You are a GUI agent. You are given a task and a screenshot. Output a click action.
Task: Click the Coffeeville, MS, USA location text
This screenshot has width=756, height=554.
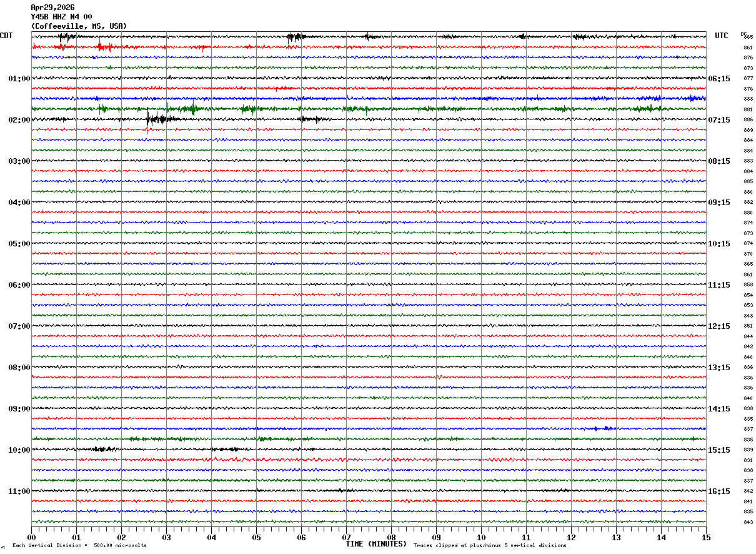coord(79,26)
